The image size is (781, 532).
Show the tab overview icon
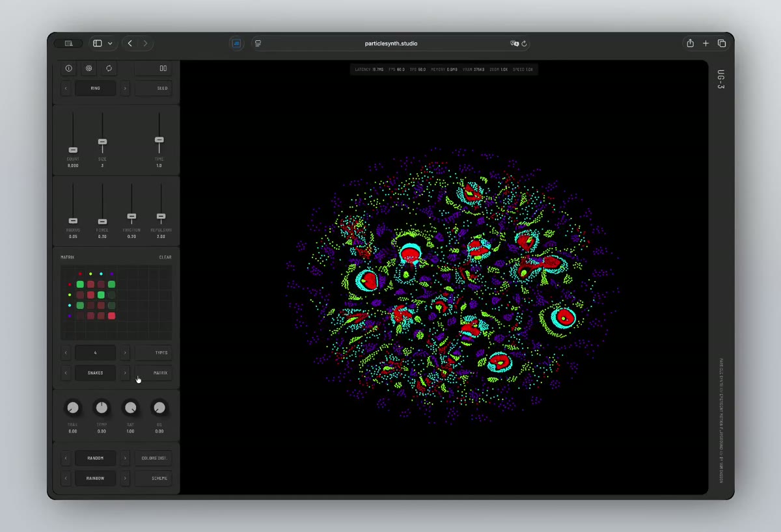722,44
